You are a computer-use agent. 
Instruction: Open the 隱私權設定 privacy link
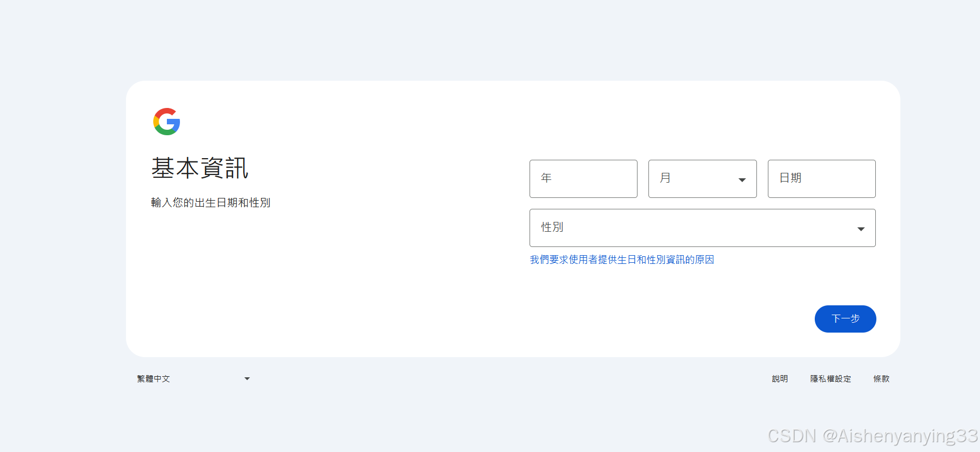coord(831,378)
